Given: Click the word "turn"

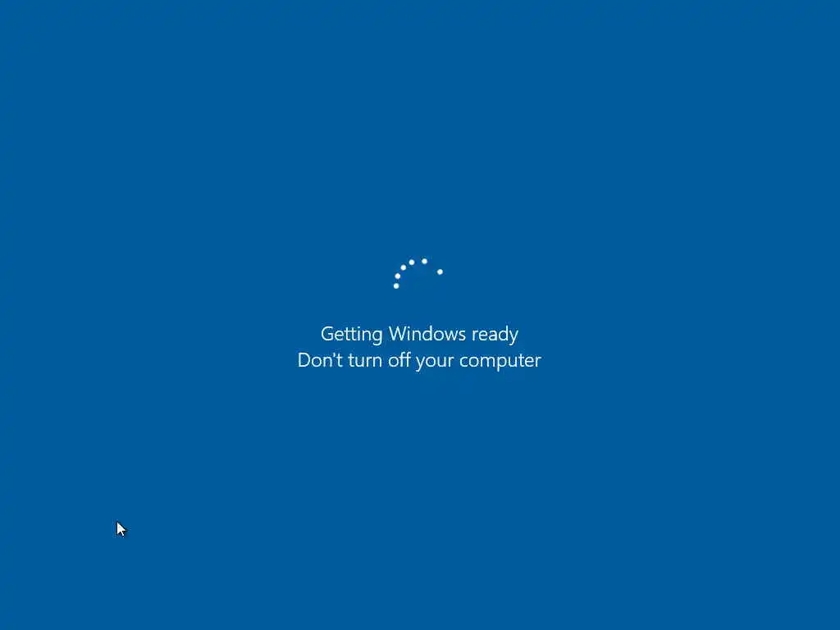Looking at the screenshot, I should click(x=365, y=360).
